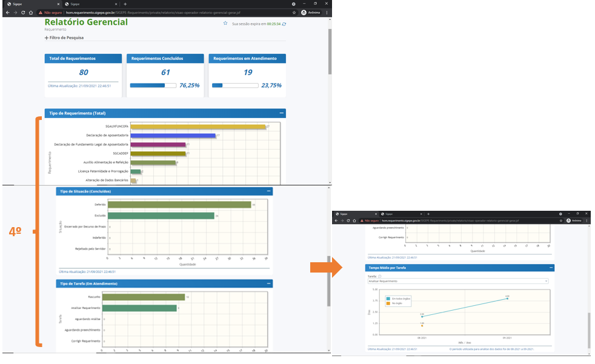Viewport: 595px width, 364px height.
Task: Click the Requerimentos Concluídos progress bar
Action: point(153,85)
